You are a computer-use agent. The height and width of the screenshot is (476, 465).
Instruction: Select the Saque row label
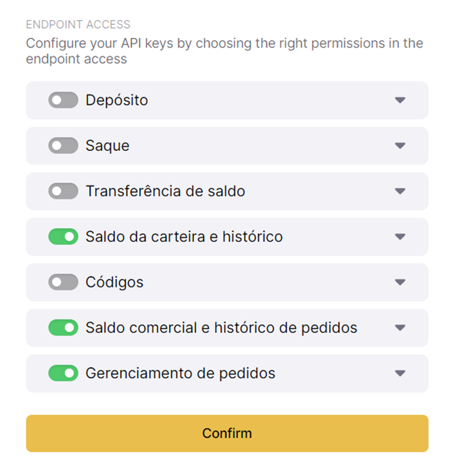click(108, 146)
